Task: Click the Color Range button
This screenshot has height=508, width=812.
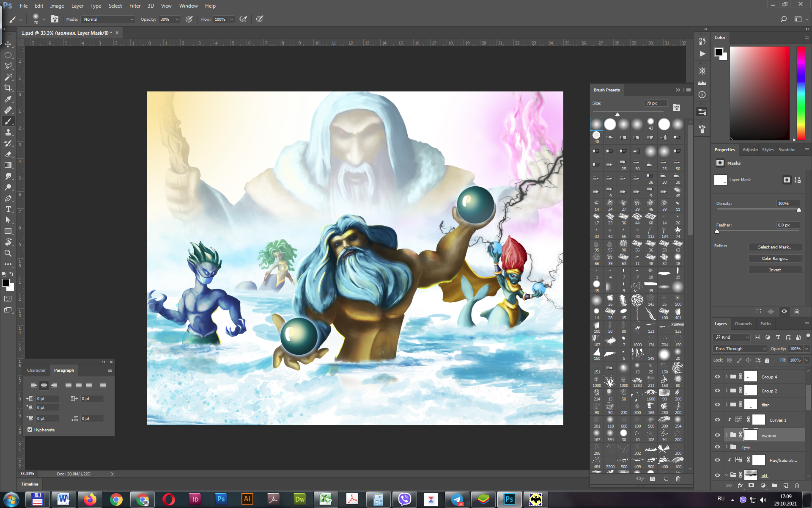Action: click(775, 259)
